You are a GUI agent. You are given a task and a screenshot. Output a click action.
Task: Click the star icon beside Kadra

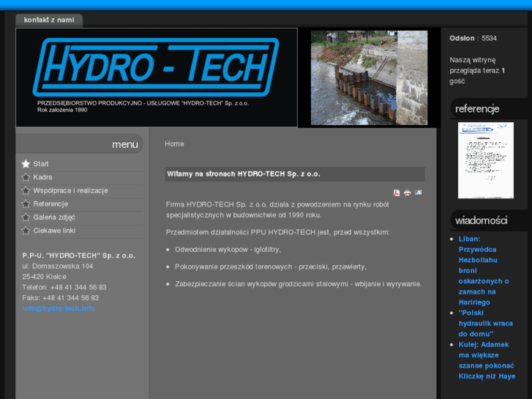[x=26, y=177]
